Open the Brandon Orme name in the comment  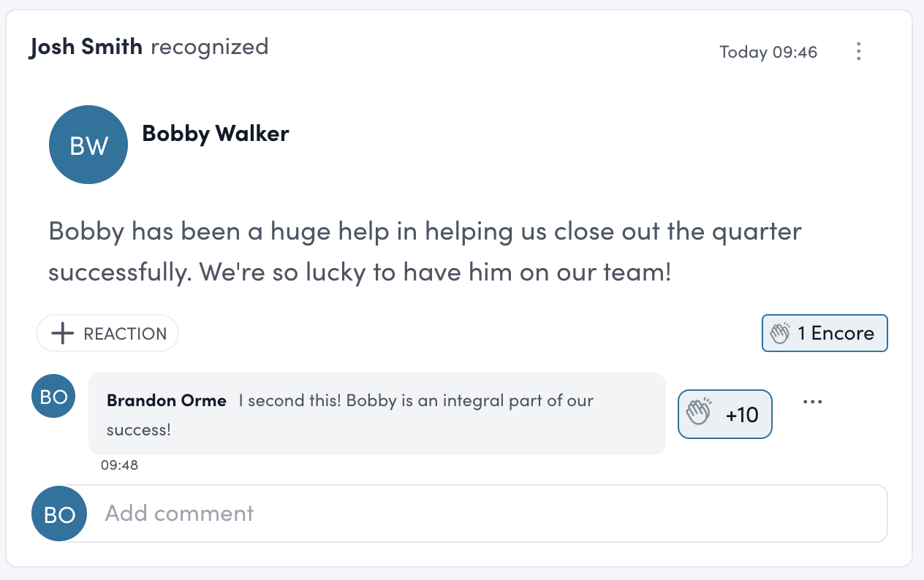pos(166,400)
